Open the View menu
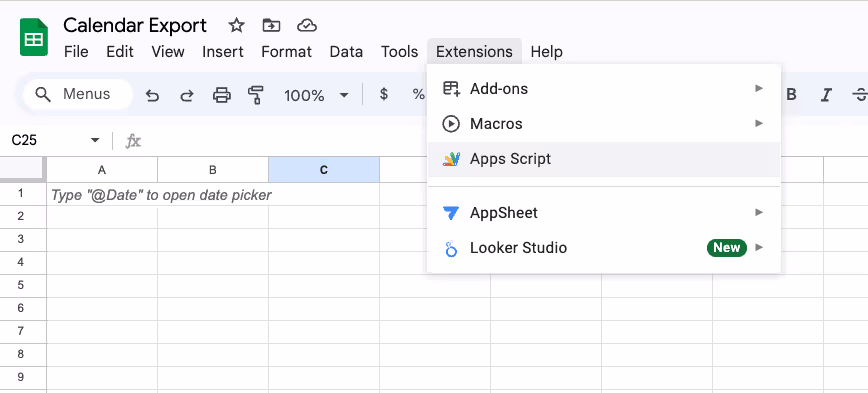This screenshot has height=393, width=868. (168, 52)
